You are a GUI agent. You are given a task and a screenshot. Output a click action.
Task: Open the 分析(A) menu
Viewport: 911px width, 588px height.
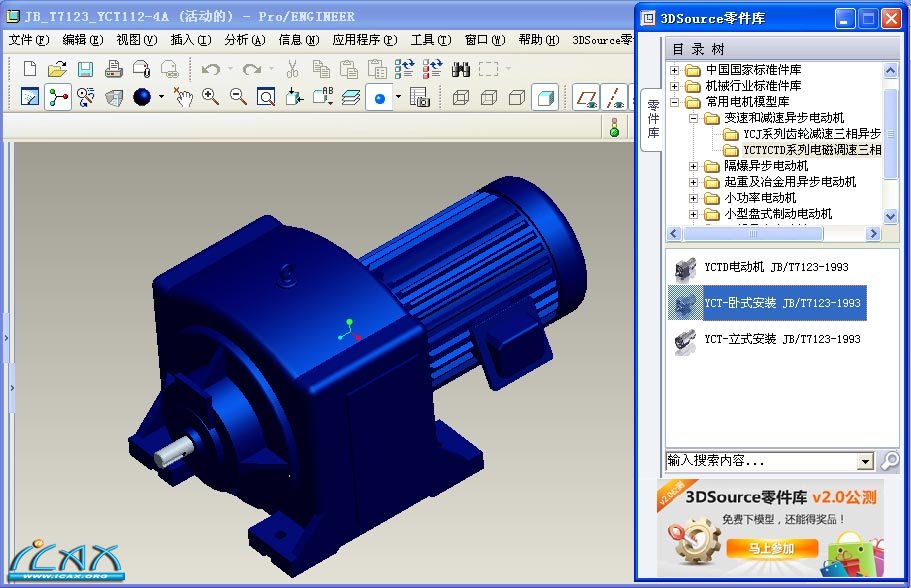click(x=245, y=40)
